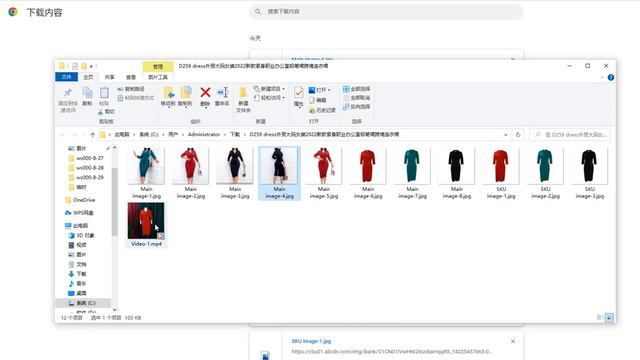Screen dimensions: 640x360
Task: Click the Cut scissors option
Action: point(106,111)
